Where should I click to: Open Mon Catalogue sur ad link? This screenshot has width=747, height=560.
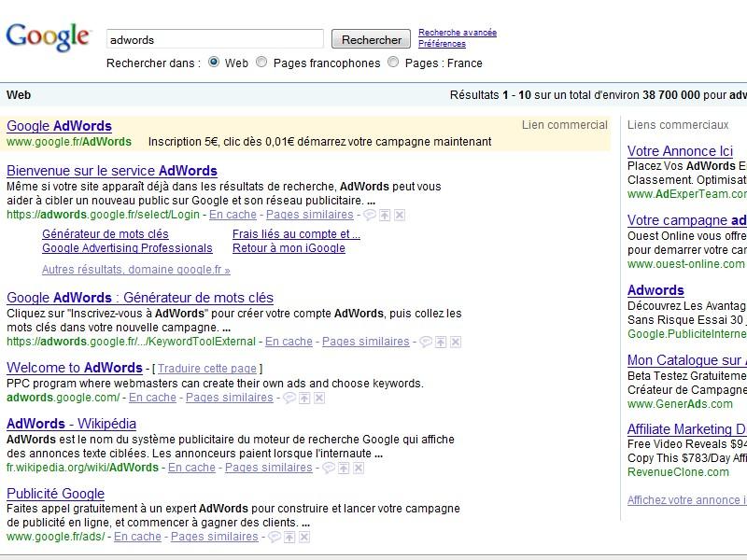click(687, 360)
